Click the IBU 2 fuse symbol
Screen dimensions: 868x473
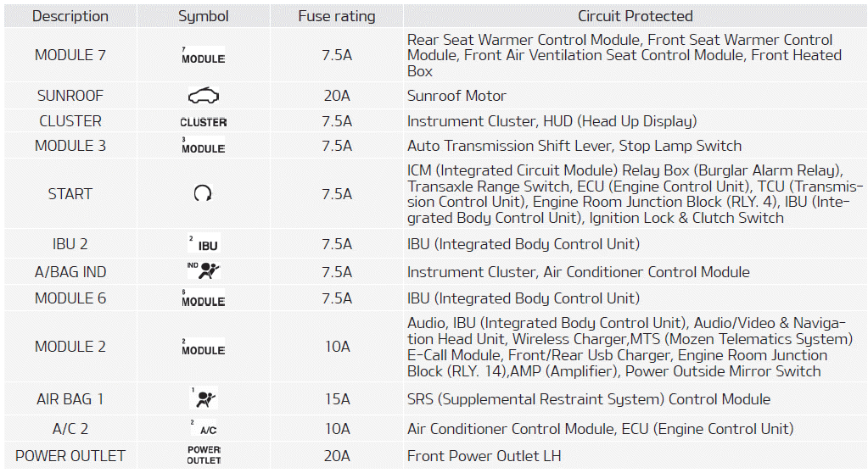204,244
